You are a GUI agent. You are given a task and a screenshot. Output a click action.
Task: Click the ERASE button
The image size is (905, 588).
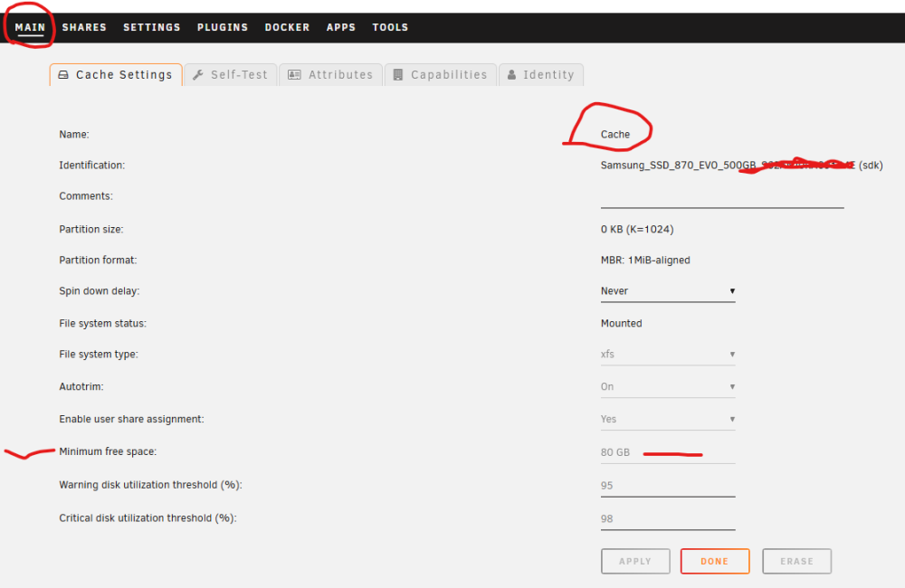pyautogui.click(x=797, y=562)
